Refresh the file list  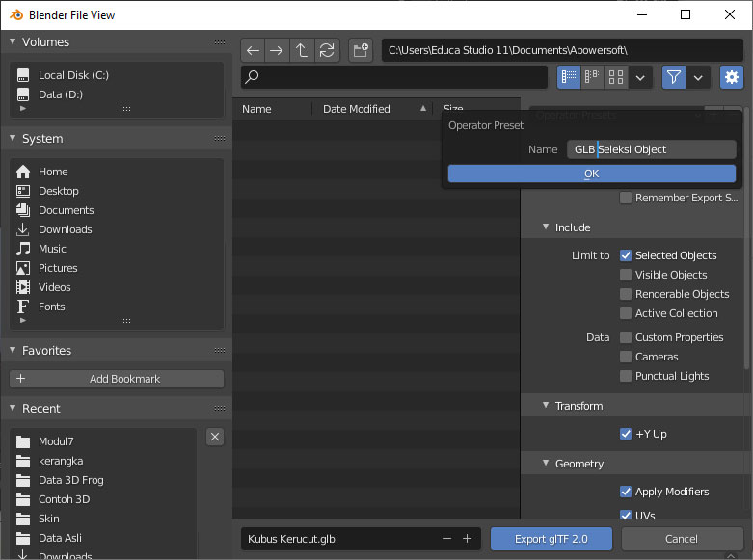coord(327,50)
